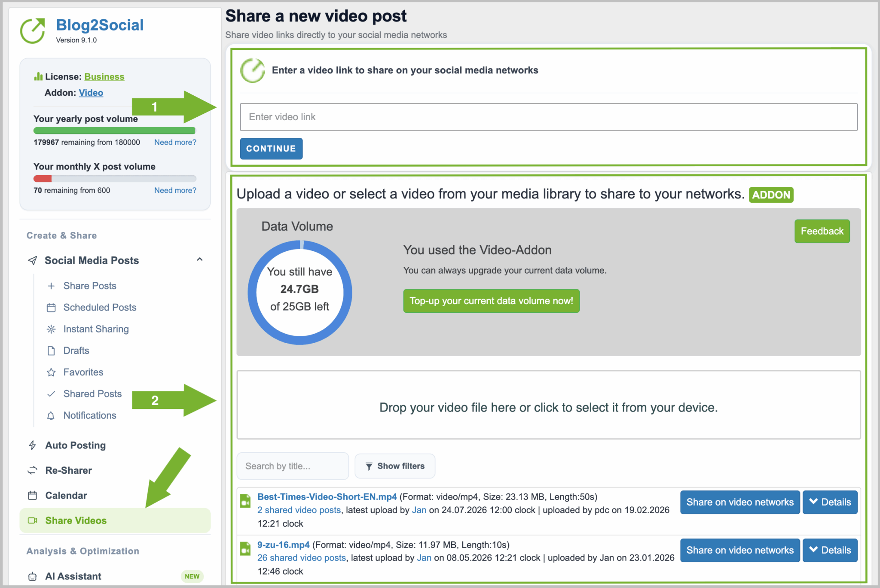This screenshot has width=880, height=588.
Task: Click the plus icon beside Share Posts
Action: click(x=51, y=286)
